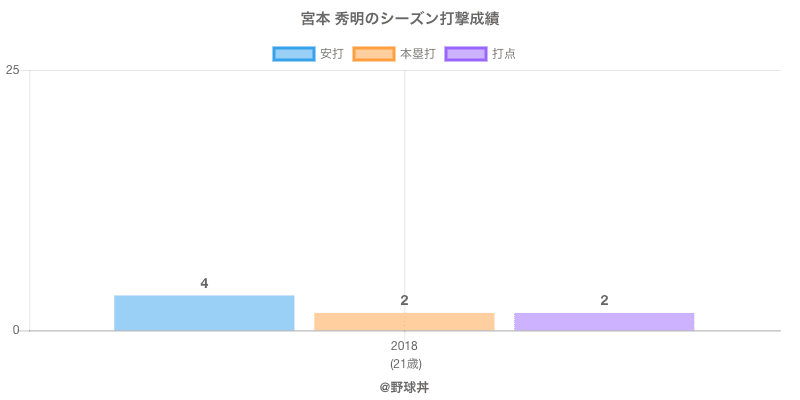Click the @野球丼 watermark text
The height and width of the screenshot is (400, 800).
click(404, 386)
